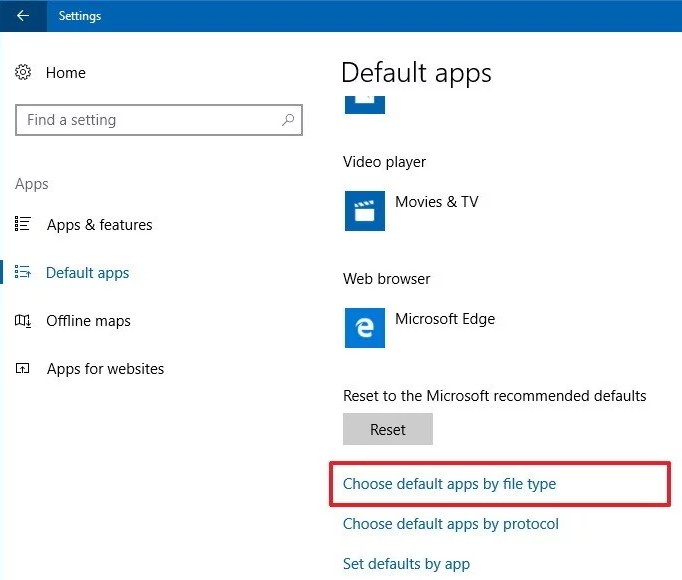
Task: Click the Home gear icon
Action: (24, 73)
